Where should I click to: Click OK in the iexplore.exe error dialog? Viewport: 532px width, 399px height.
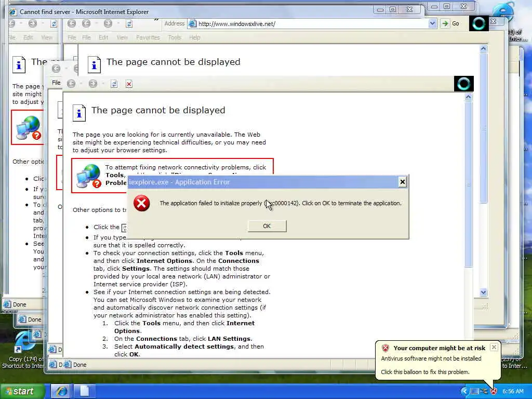click(x=267, y=226)
